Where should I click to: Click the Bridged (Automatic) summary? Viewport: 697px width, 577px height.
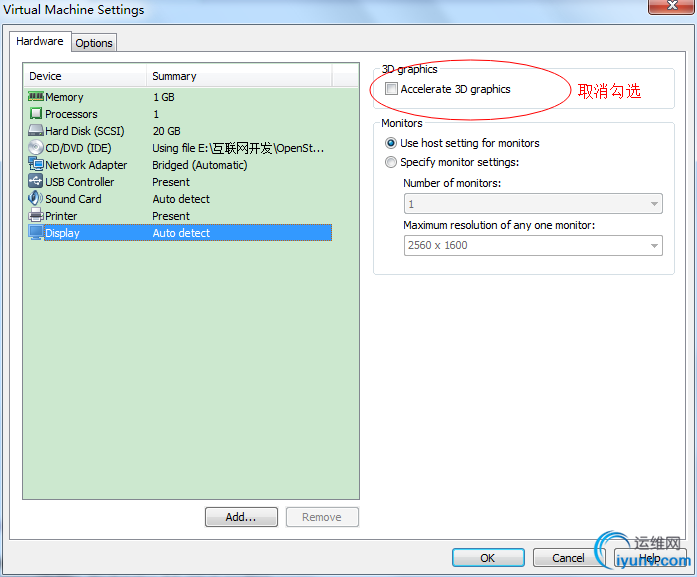[x=200, y=165]
